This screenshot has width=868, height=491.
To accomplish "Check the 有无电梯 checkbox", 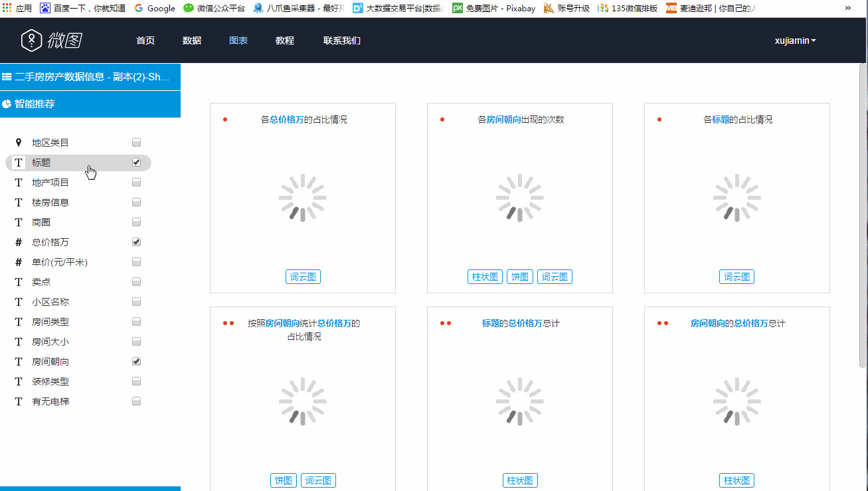I will (136, 401).
